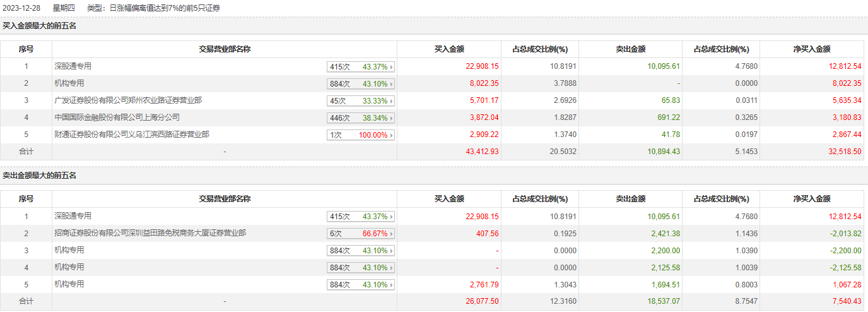Expand 884次 stats box in buy table
Screen dimensions: 868x312
point(361,84)
